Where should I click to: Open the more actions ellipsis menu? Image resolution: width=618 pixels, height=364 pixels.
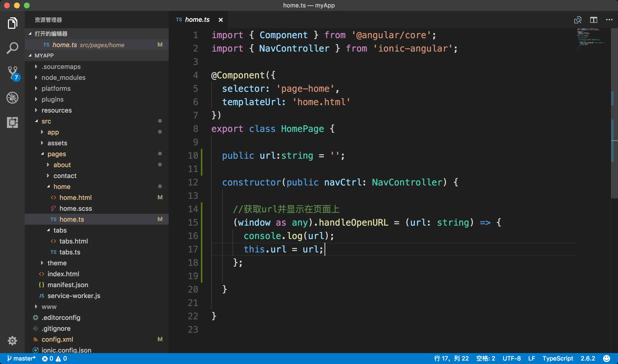tap(609, 20)
